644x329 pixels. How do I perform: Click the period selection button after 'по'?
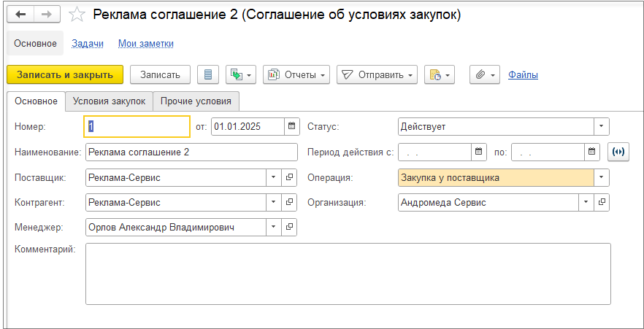(x=618, y=152)
